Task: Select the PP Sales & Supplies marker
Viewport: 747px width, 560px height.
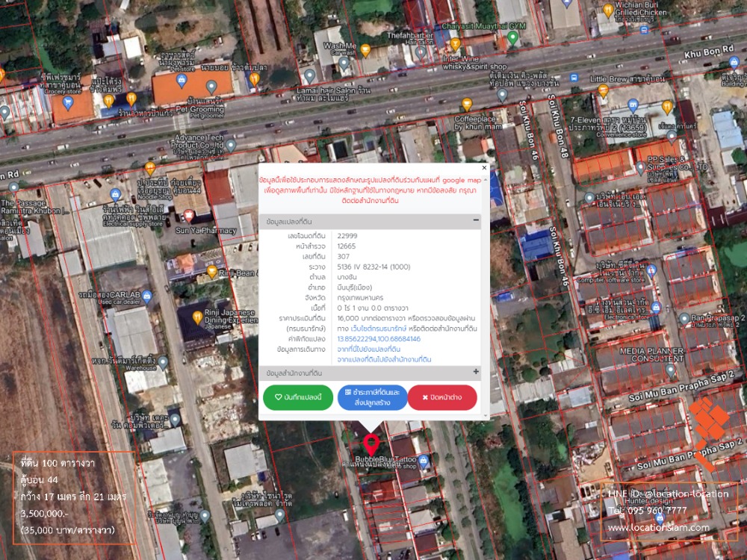Action: pyautogui.click(x=641, y=167)
